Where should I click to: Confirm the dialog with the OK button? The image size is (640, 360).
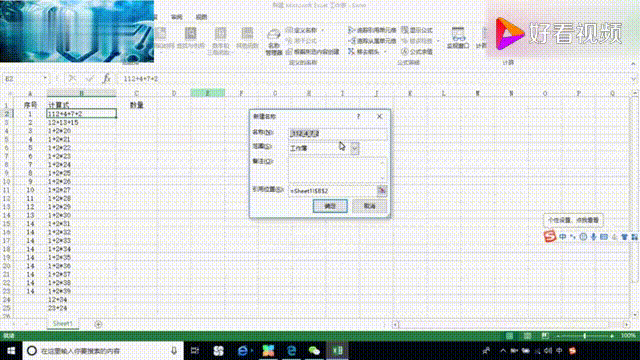coord(330,206)
